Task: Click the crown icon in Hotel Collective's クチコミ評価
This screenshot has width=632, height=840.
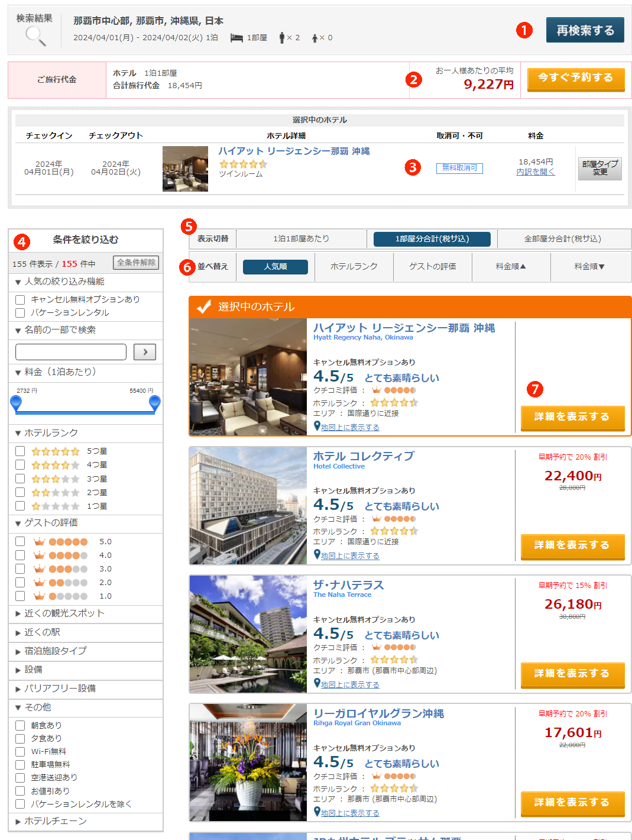Action: (376, 519)
